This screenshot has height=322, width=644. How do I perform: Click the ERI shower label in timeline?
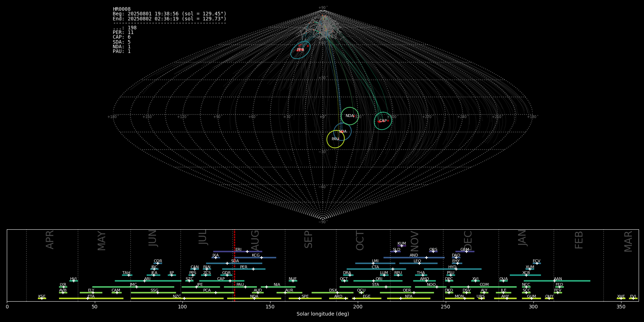(238, 250)
